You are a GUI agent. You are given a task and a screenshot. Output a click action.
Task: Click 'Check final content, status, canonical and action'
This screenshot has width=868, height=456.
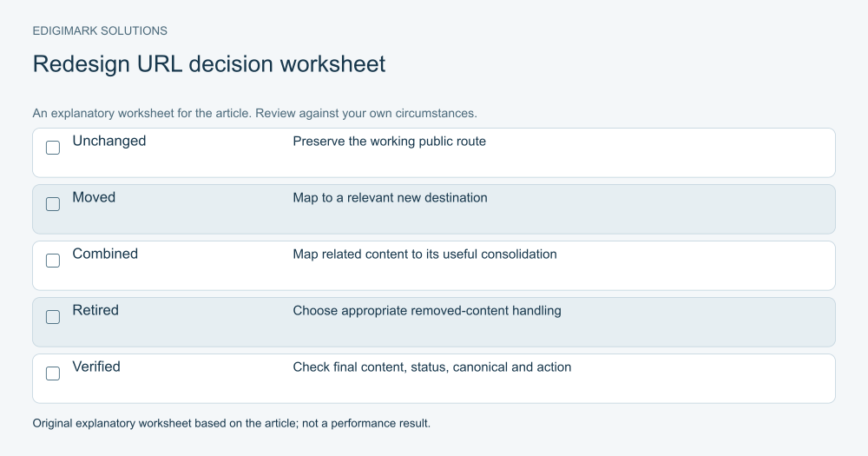[431, 367]
